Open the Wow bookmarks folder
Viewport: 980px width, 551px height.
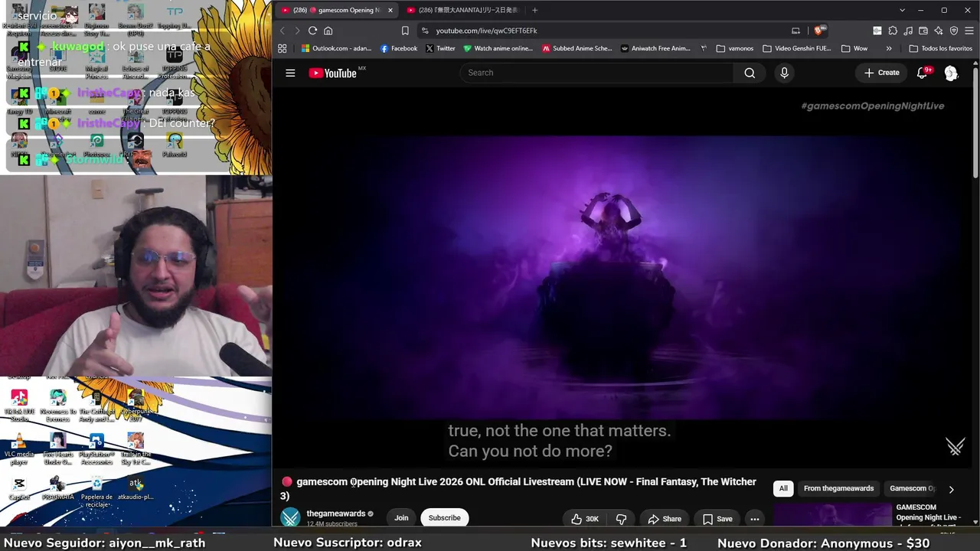point(854,48)
